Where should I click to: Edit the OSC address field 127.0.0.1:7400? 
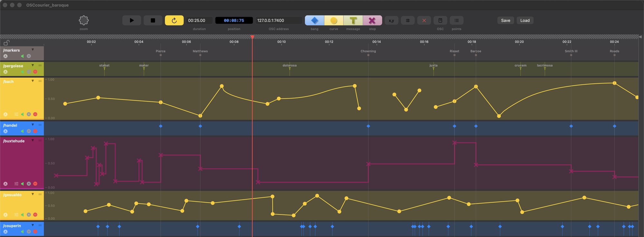click(x=279, y=20)
